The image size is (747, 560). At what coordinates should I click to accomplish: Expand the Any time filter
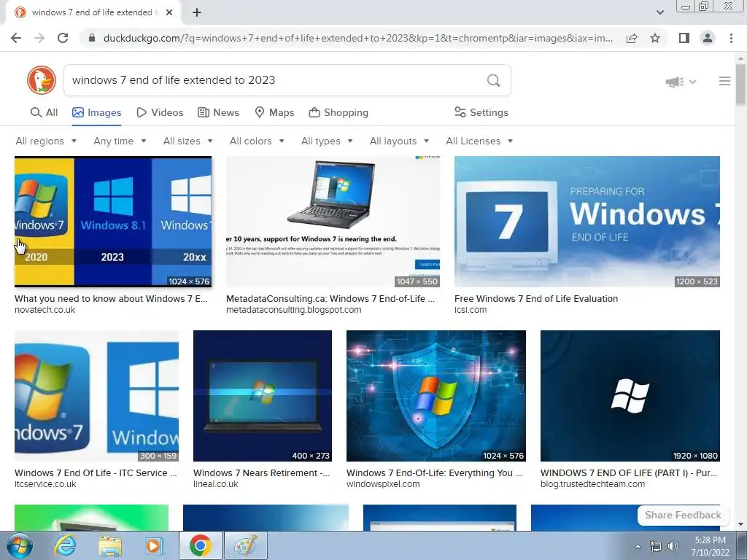[120, 141]
